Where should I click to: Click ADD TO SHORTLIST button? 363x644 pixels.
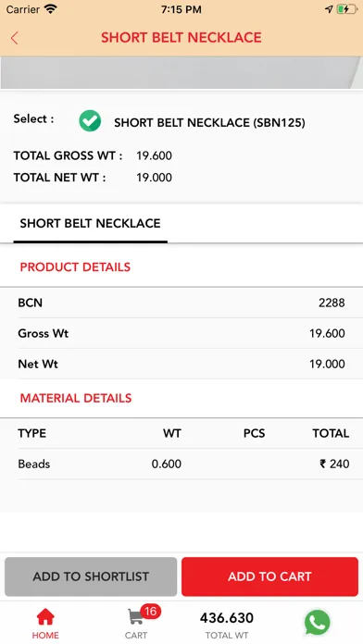[91, 576]
